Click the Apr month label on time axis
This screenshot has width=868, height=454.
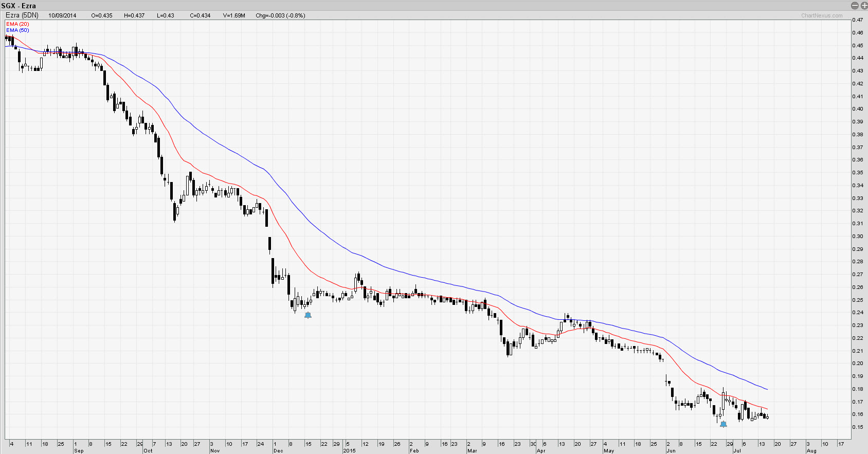[541, 451]
